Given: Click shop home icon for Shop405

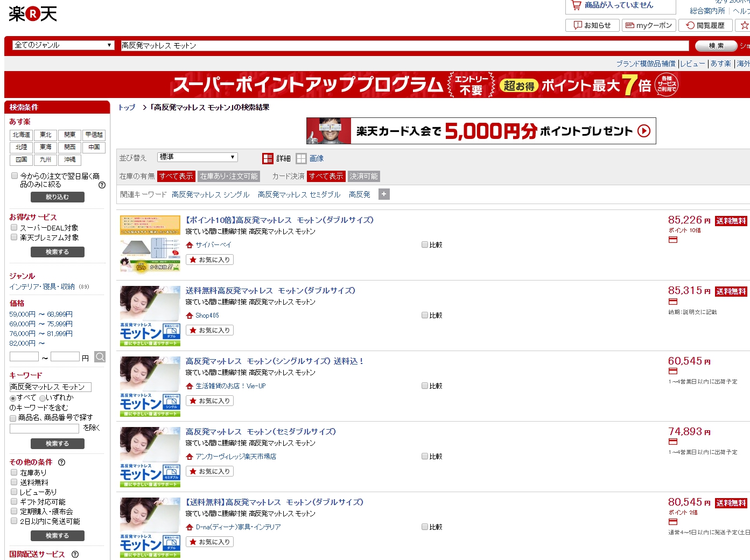Looking at the screenshot, I should (x=190, y=316).
